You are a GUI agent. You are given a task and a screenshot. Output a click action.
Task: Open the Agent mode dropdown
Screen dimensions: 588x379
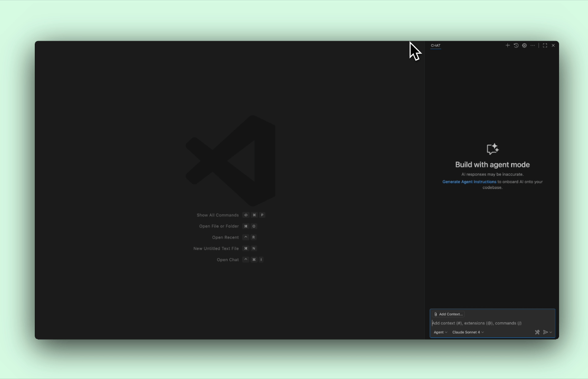440,332
